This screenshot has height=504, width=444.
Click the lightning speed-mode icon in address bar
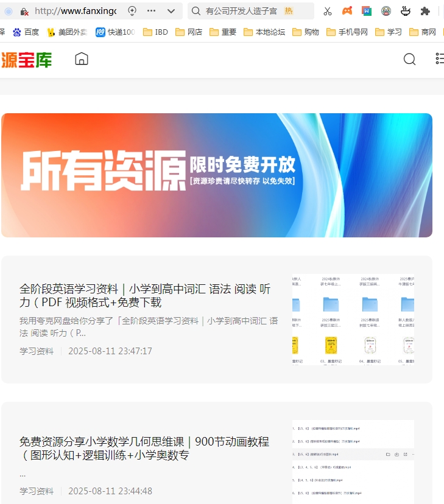click(132, 11)
